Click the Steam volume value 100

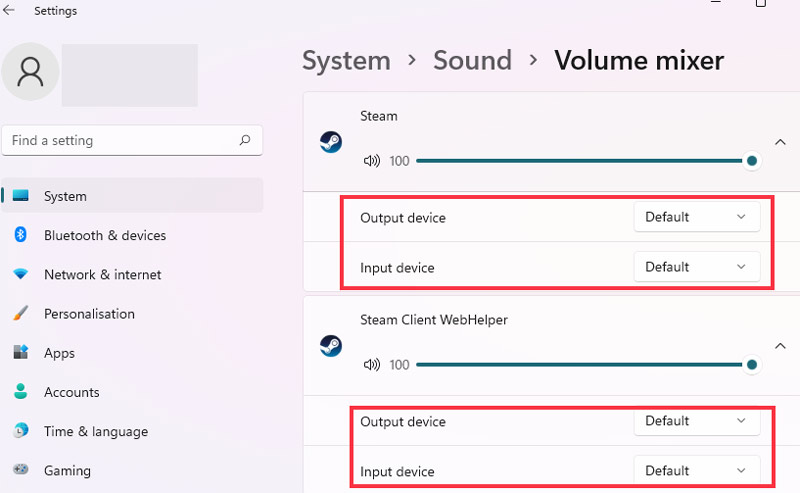coord(399,161)
